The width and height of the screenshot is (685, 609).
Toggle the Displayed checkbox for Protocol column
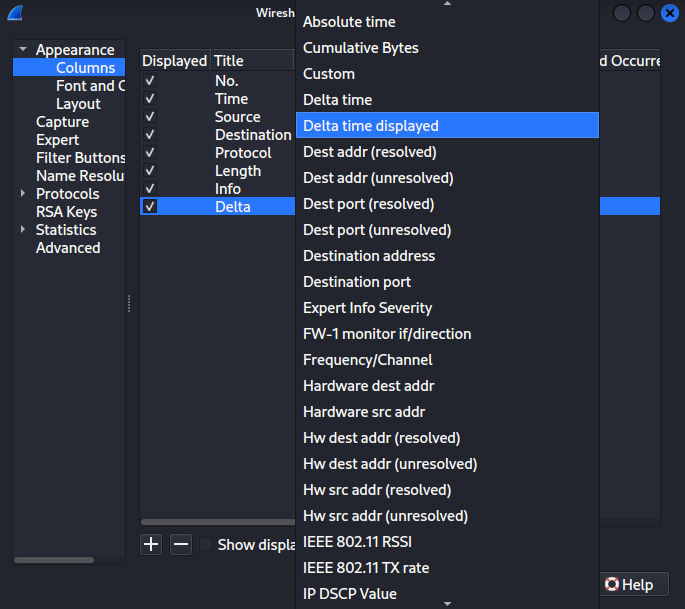pos(150,153)
